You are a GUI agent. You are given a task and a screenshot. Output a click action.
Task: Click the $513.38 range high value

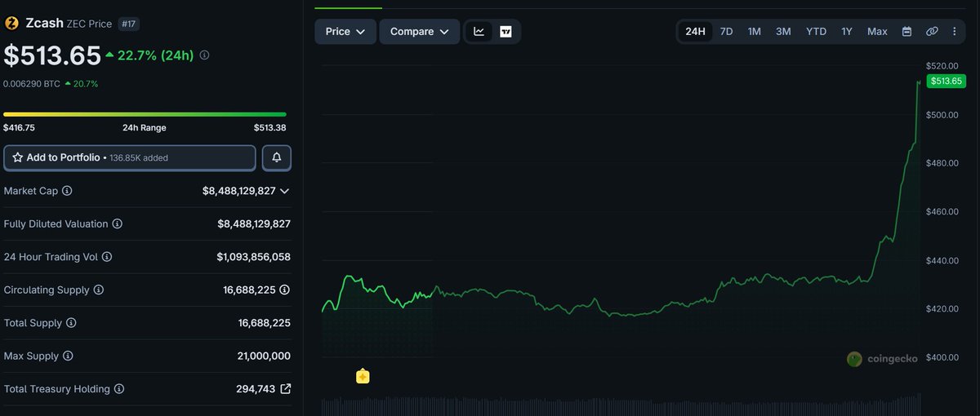point(269,127)
